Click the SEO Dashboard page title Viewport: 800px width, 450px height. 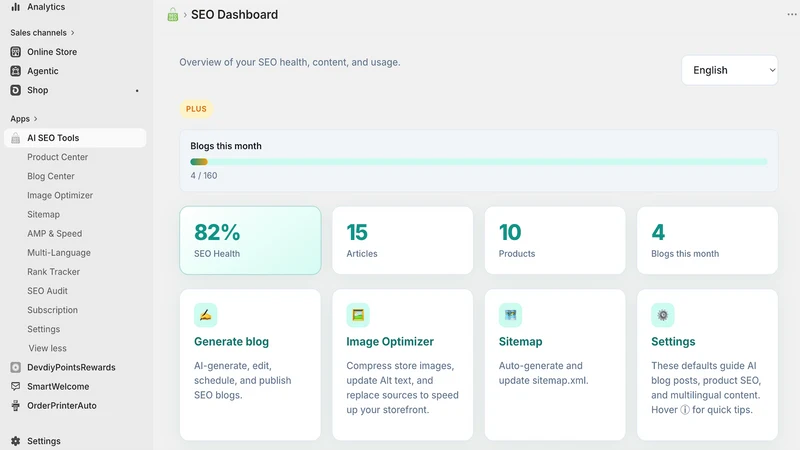coord(234,14)
